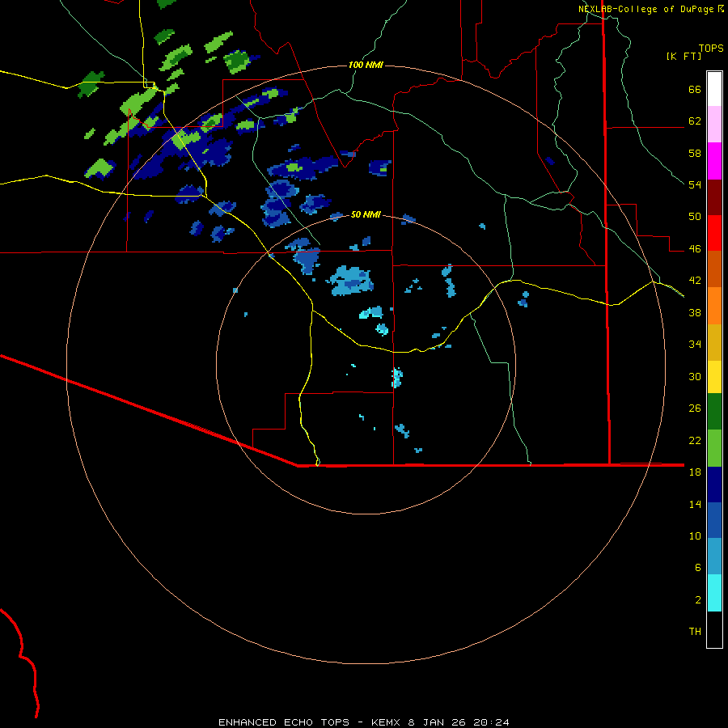Choose the dark orange legend swatch

coord(714,269)
